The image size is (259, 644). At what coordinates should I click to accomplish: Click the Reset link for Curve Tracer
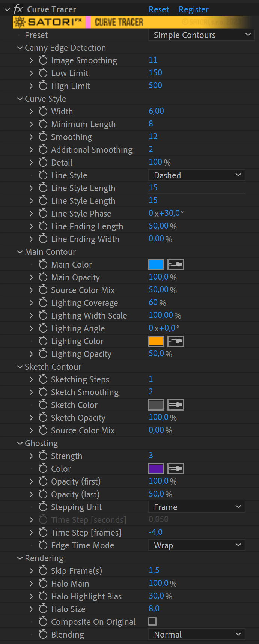pyautogui.click(x=159, y=9)
